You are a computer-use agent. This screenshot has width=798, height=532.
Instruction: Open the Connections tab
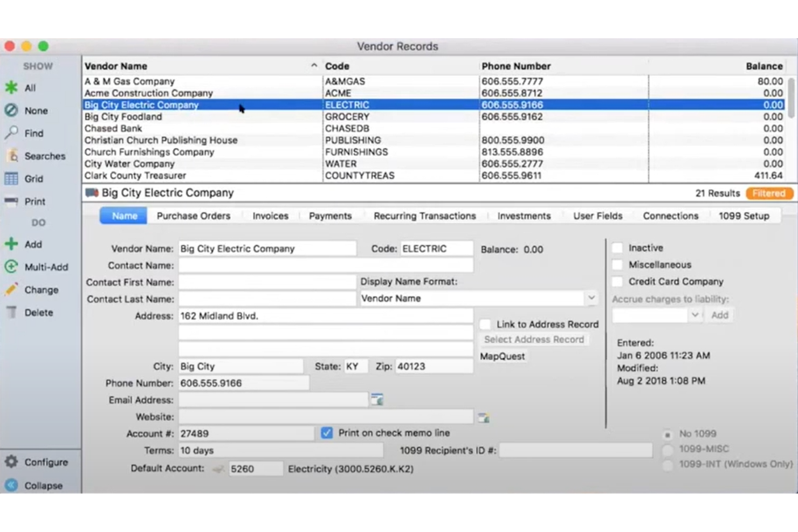[x=670, y=216]
